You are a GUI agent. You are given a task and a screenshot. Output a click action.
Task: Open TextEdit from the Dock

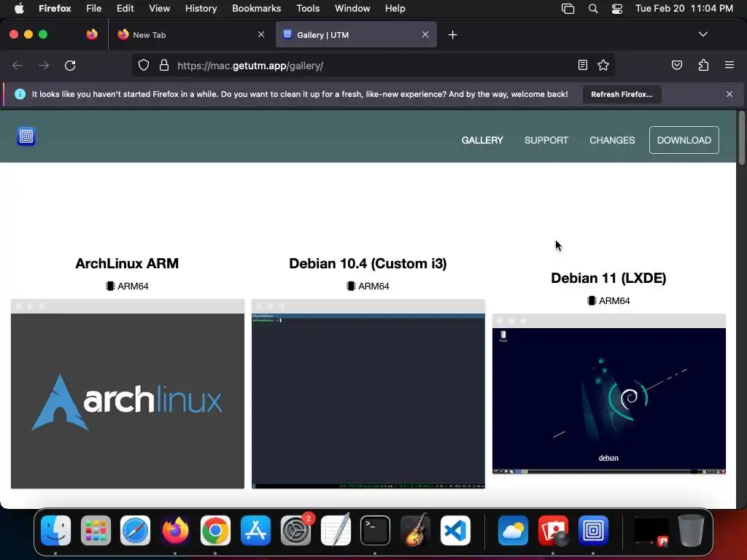pos(336,530)
